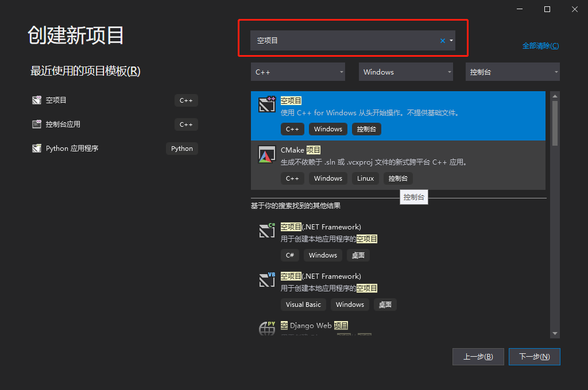Click the C# tag

[290, 255]
